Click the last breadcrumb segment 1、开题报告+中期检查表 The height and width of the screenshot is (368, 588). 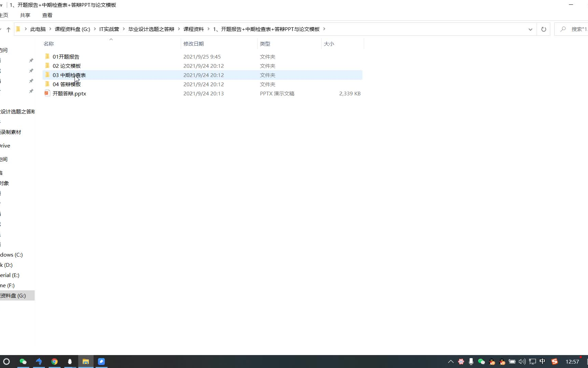[x=266, y=29]
